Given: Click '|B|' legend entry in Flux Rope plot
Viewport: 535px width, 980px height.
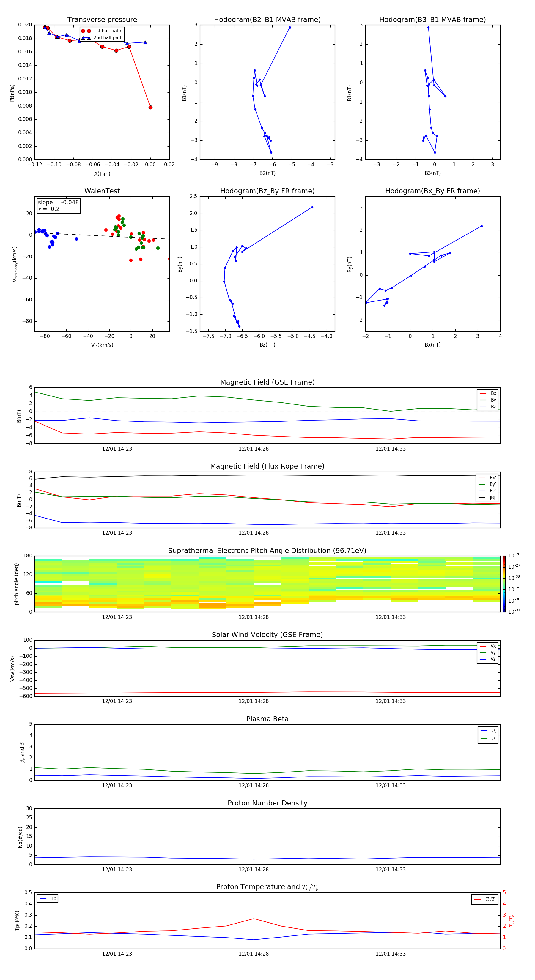Looking at the screenshot, I should [487, 498].
